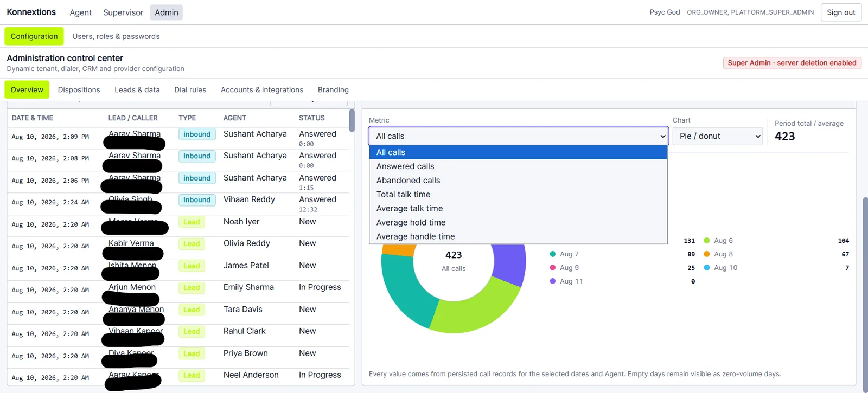Click the purple Aug 11 legend dot
Viewport: 868px width, 393px height.
[552, 281]
